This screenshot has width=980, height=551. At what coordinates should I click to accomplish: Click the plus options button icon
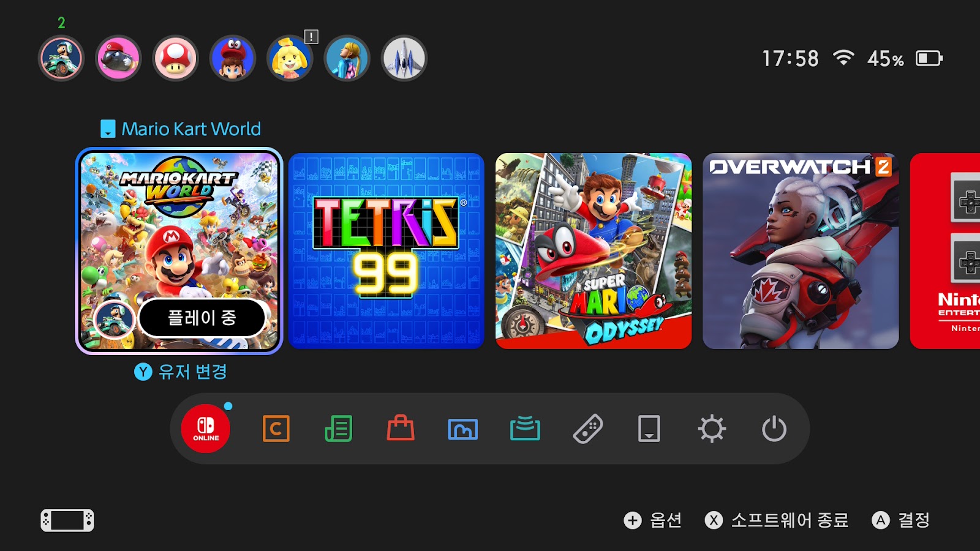[x=633, y=520]
